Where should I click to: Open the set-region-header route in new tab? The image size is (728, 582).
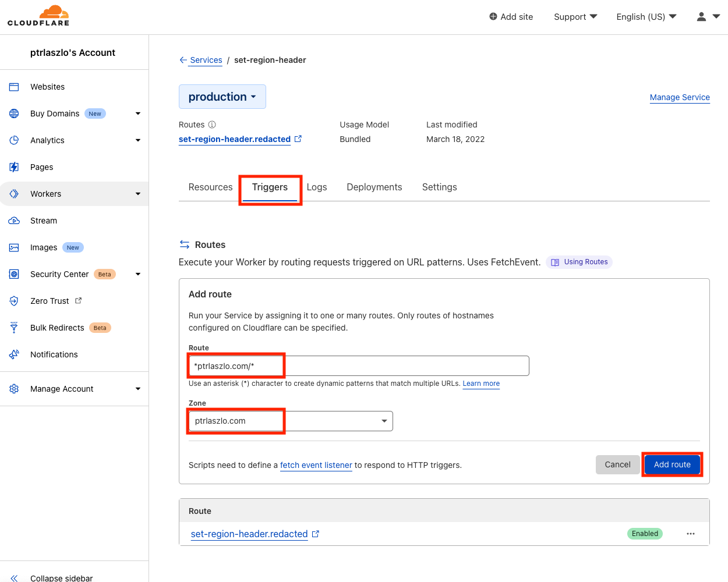tap(315, 534)
